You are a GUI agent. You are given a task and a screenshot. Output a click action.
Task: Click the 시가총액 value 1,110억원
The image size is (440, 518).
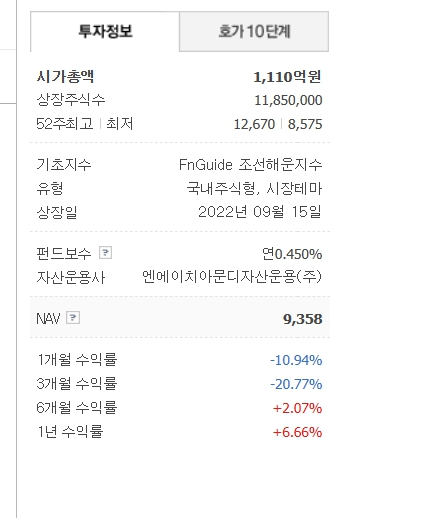[287, 77]
